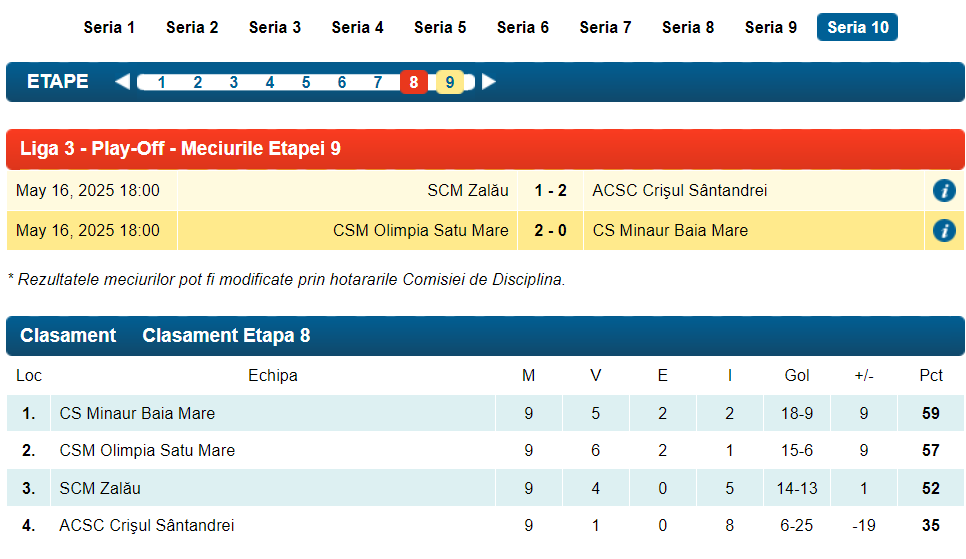Open the Clasament Etapa 8 tab
This screenshot has height=559, width=966.
tap(226, 336)
